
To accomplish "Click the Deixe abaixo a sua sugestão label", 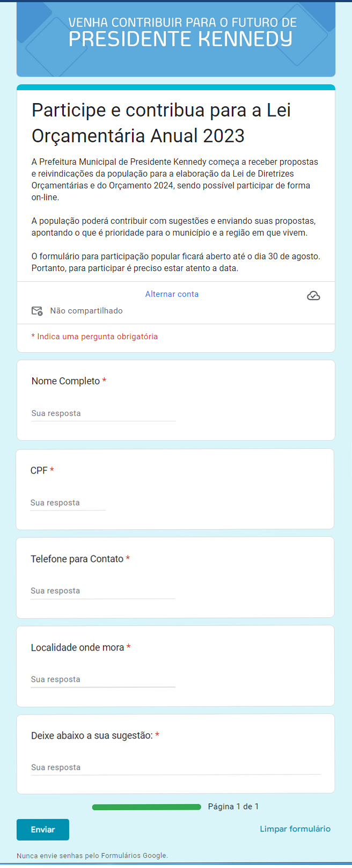I will [x=92, y=735].
